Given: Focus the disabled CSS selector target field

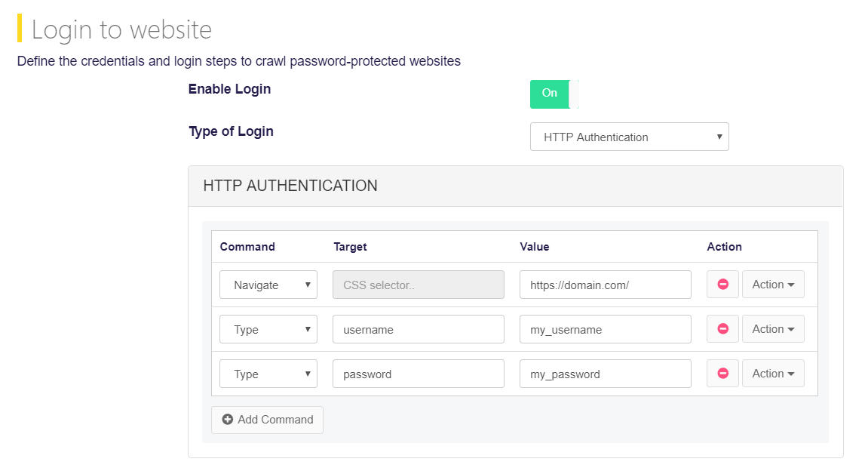Looking at the screenshot, I should [x=419, y=285].
